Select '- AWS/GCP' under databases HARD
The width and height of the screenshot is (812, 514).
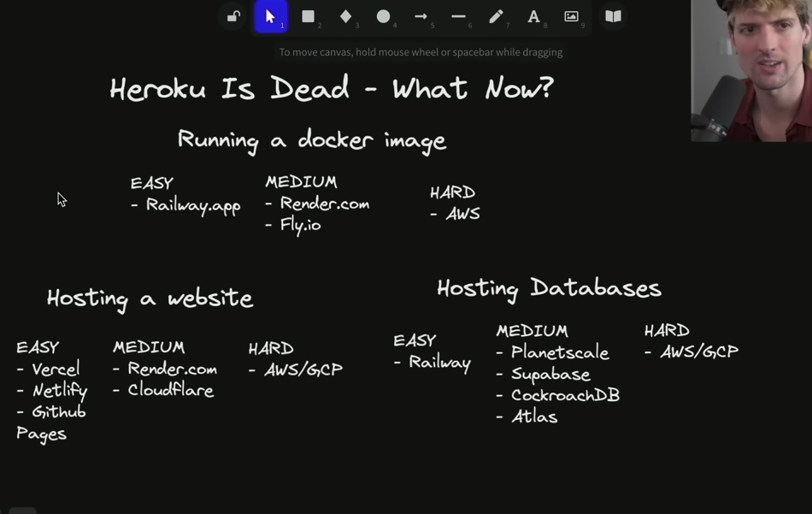coord(691,352)
